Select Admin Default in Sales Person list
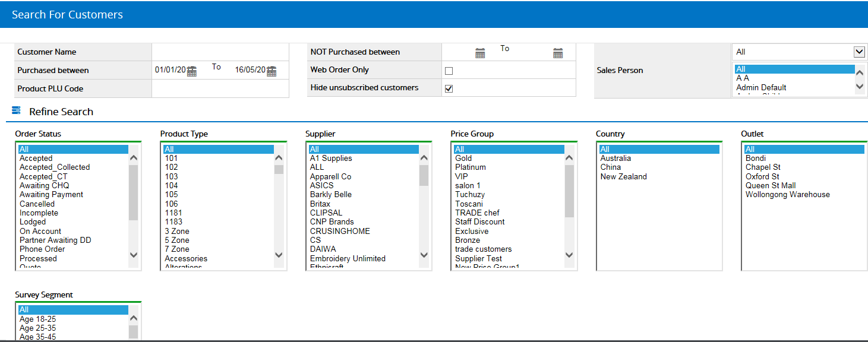This screenshot has height=342, width=868. coord(794,87)
